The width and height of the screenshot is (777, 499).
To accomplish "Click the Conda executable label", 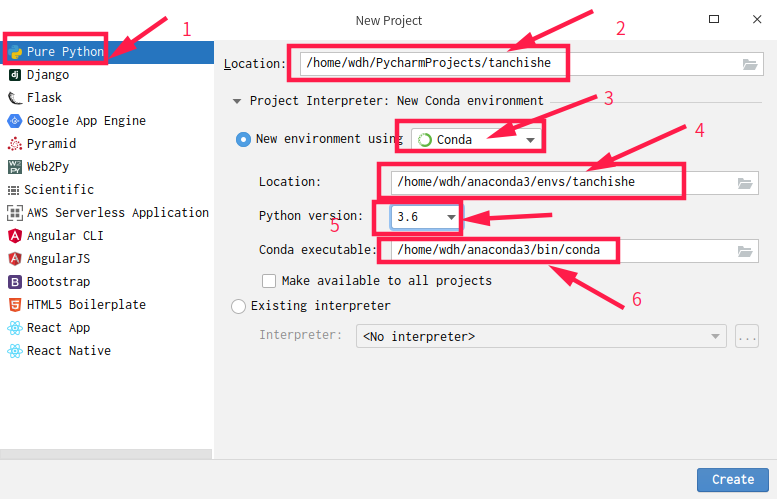I will point(318,250).
